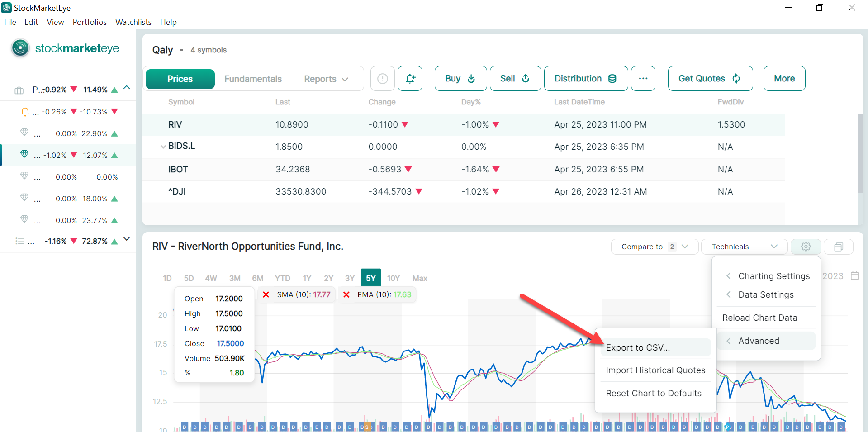The image size is (868, 432).
Task: Set chart range to 3M
Action: pos(235,278)
